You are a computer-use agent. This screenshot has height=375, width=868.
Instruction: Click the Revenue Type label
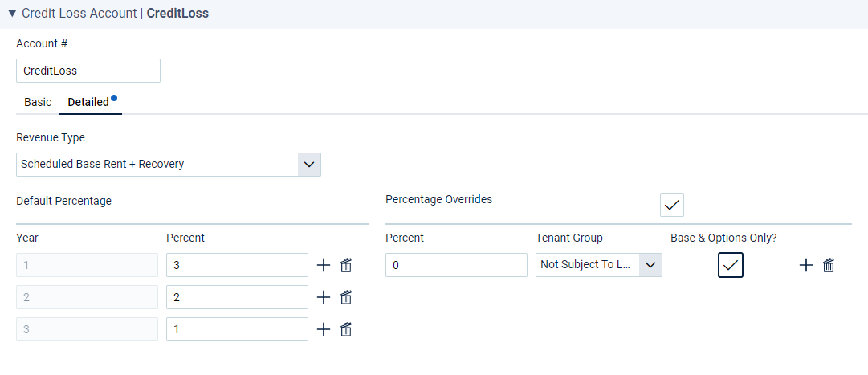[x=51, y=138]
